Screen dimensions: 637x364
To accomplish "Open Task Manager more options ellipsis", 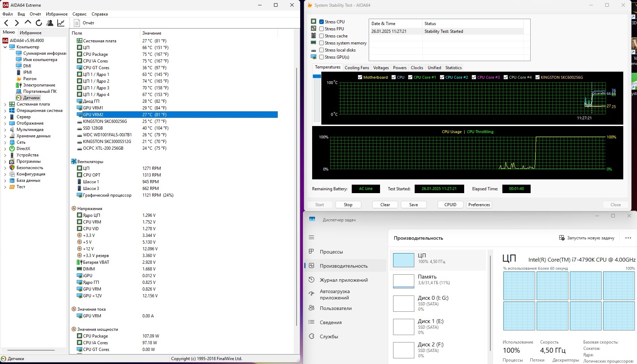I will 628,238.
